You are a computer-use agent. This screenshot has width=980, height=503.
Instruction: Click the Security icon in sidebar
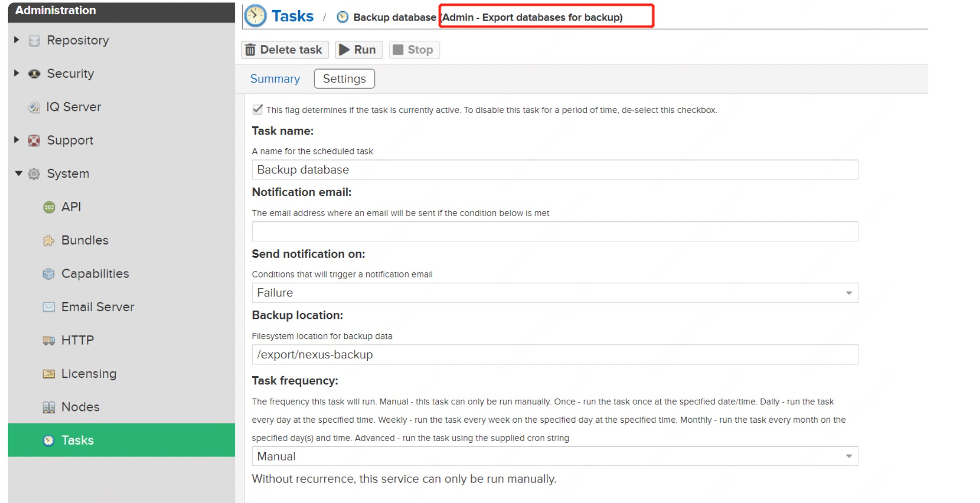coord(34,74)
